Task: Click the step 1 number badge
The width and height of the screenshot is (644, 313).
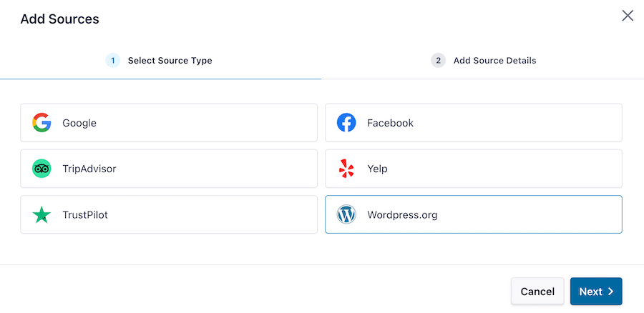Action: tap(113, 61)
